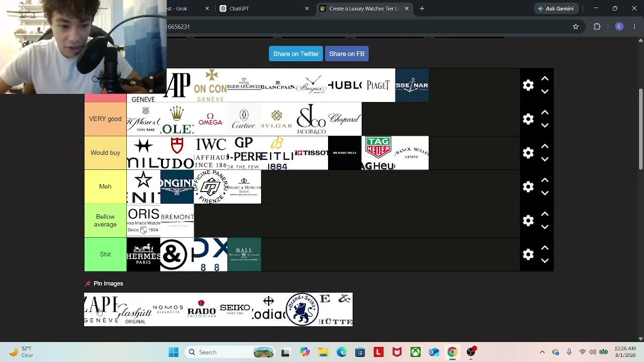The image size is (644, 362).
Task: Open the Chrome extensions puzzle icon
Action: (x=597, y=27)
